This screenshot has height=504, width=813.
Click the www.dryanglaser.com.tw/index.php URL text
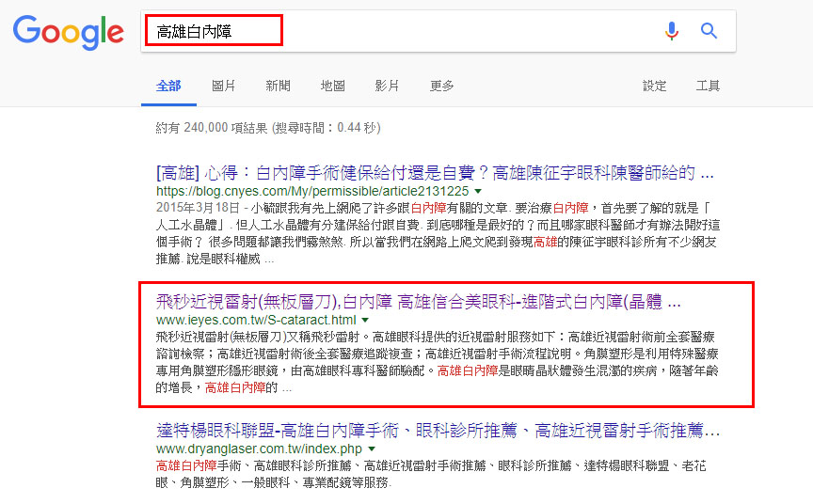click(260, 449)
